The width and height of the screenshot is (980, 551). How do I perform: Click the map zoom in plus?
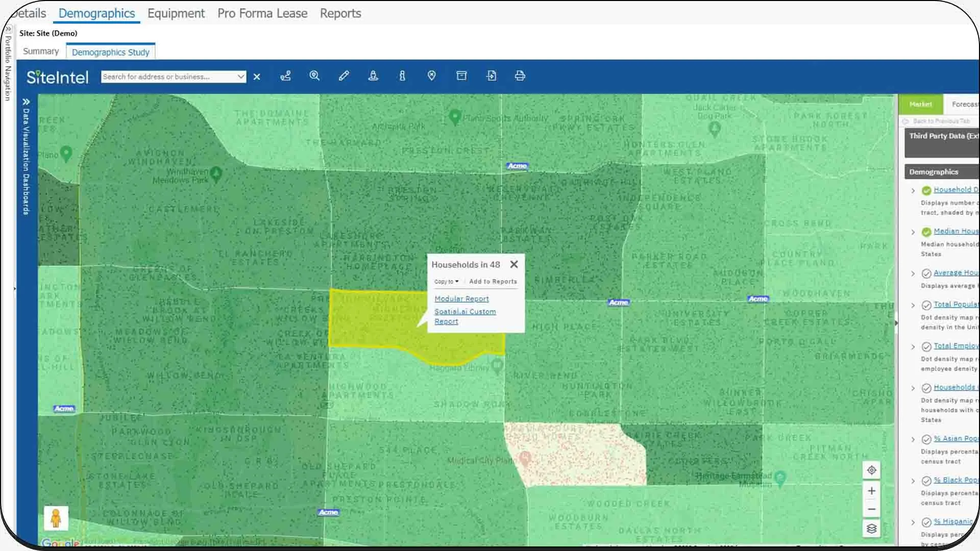click(x=872, y=491)
